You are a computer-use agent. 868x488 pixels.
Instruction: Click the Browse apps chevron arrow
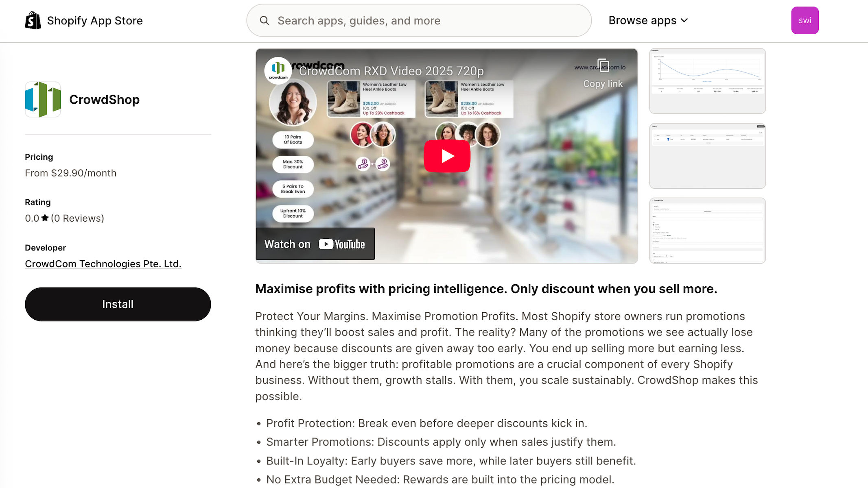[684, 20]
